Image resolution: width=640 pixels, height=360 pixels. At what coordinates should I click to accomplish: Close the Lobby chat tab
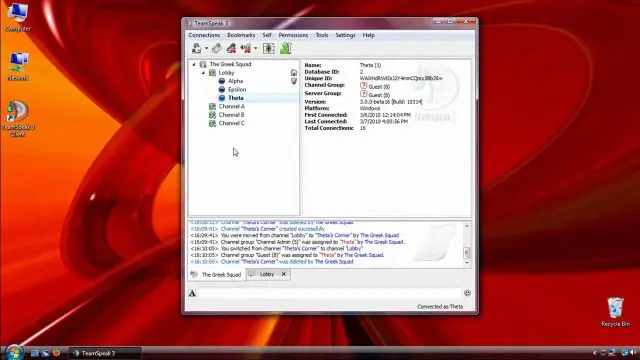point(284,274)
